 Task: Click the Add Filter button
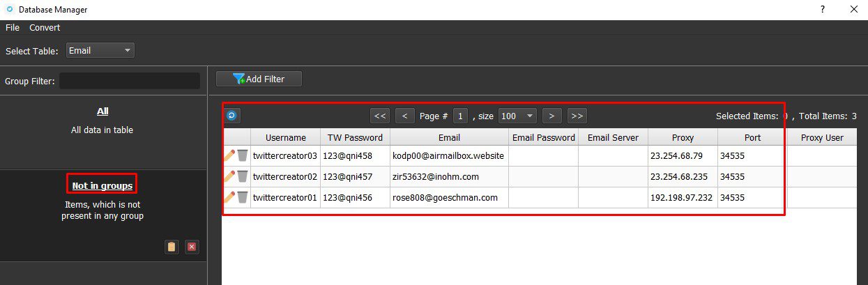pyautogui.click(x=259, y=79)
